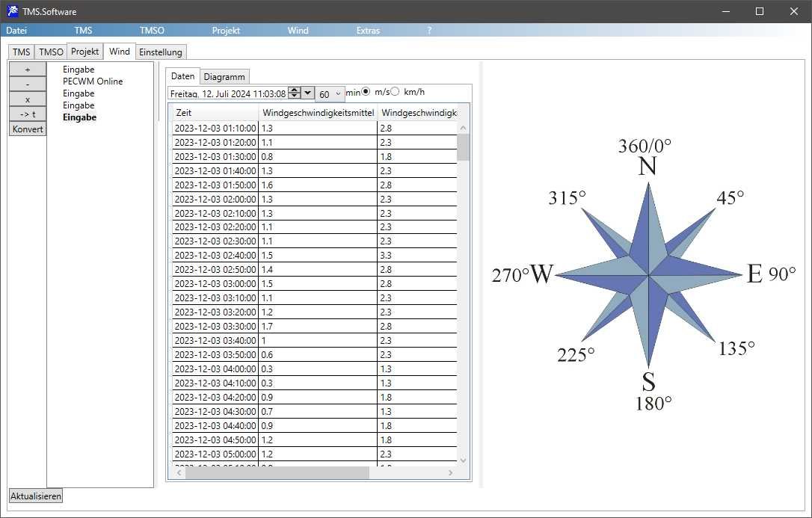
Task: Open the Diagramm sub-tab
Action: coord(224,76)
